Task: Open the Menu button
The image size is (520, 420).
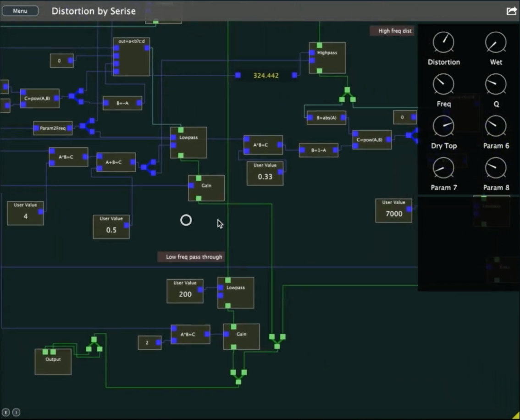Action: point(20,11)
